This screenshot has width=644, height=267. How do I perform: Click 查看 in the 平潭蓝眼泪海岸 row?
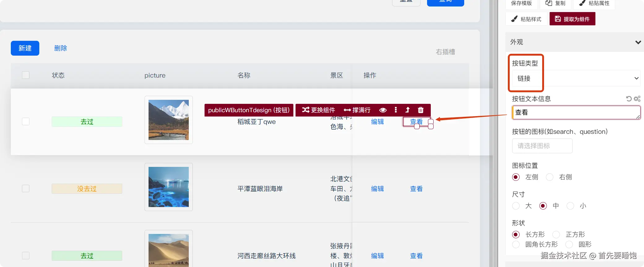(x=416, y=189)
